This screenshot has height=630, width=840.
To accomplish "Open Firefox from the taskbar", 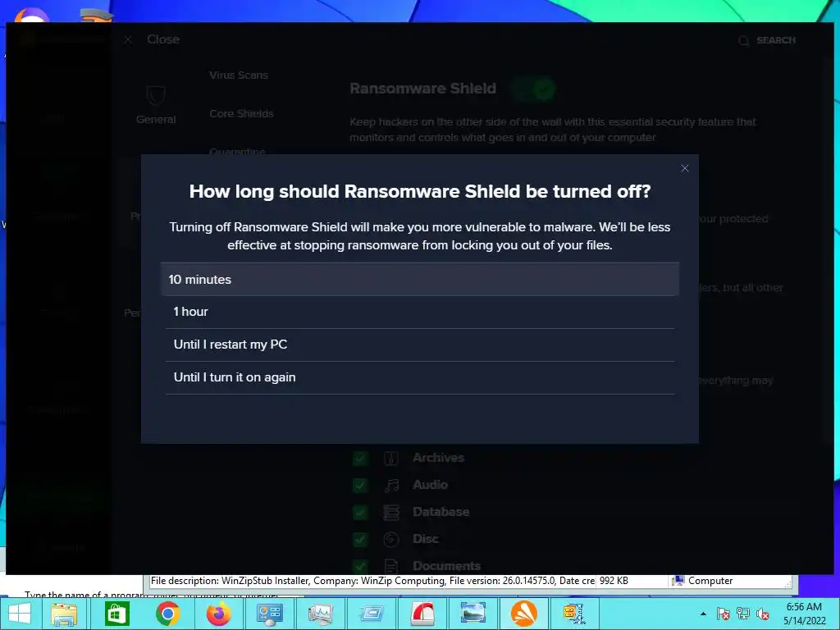I will coord(218,614).
